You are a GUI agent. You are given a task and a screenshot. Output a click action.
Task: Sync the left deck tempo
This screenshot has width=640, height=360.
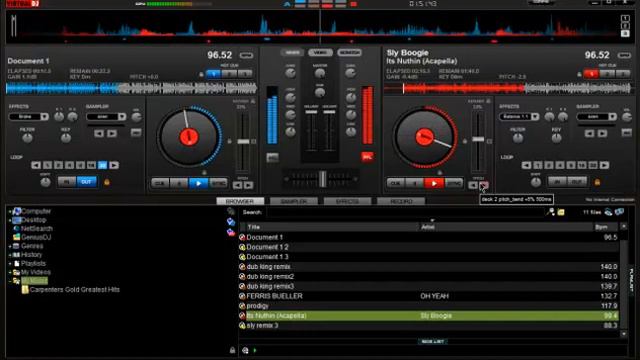click(x=218, y=183)
